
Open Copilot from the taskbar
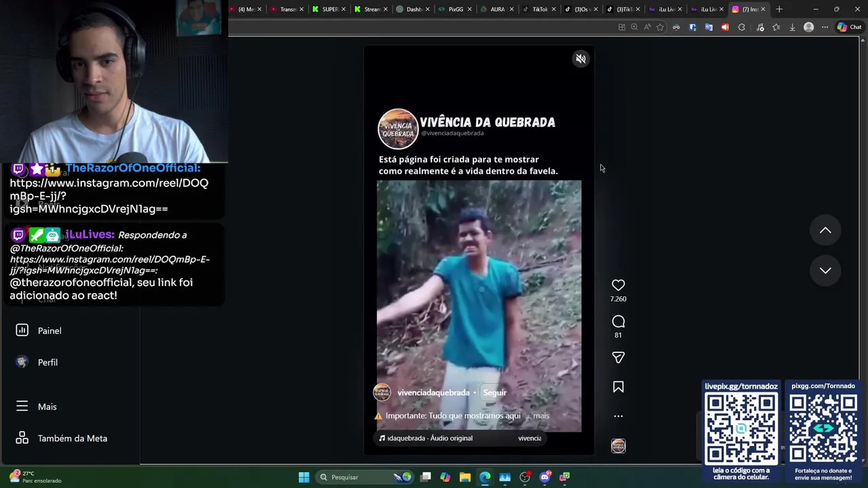click(x=445, y=477)
